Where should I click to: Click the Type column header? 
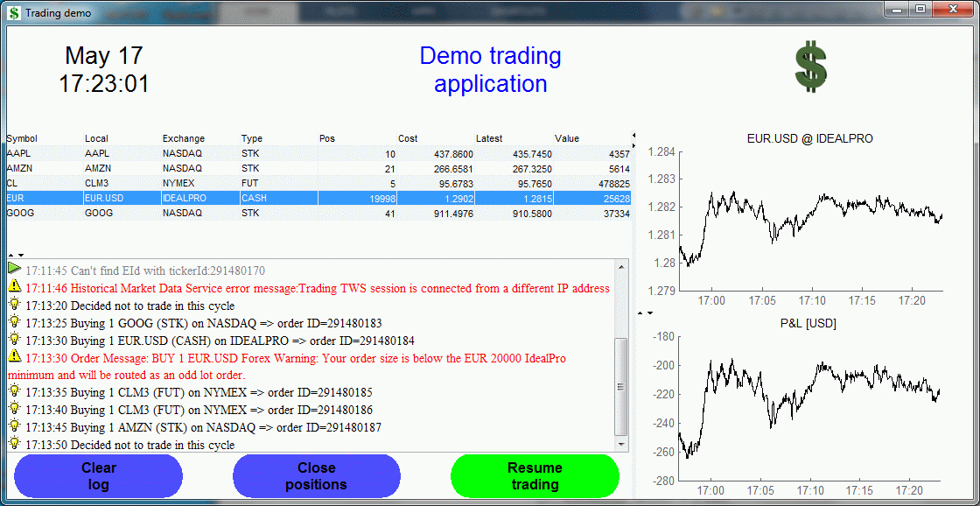click(x=279, y=138)
